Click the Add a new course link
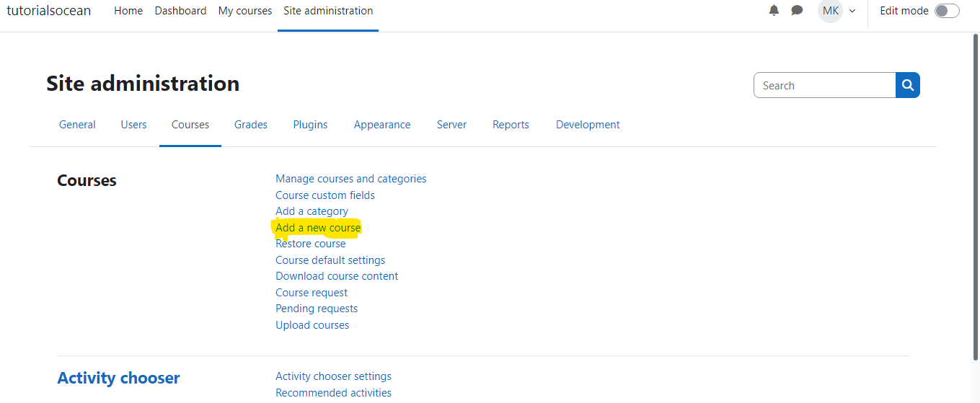Image resolution: width=980 pixels, height=403 pixels. pyautogui.click(x=318, y=228)
